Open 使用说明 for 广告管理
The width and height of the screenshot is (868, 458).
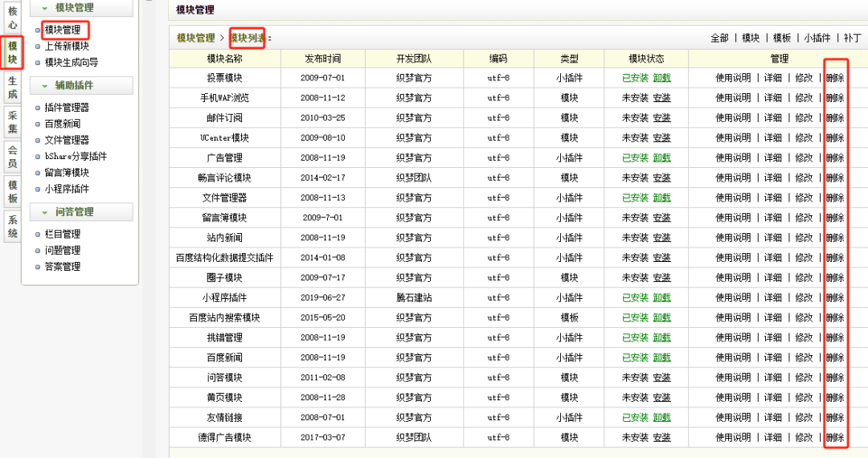[x=734, y=157]
